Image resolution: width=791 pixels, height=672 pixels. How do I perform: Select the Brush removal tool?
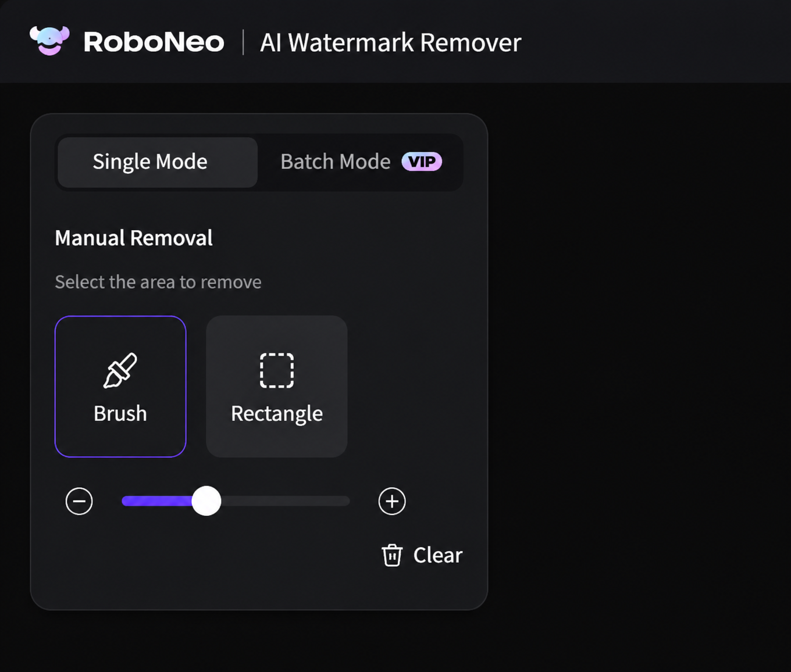[120, 387]
